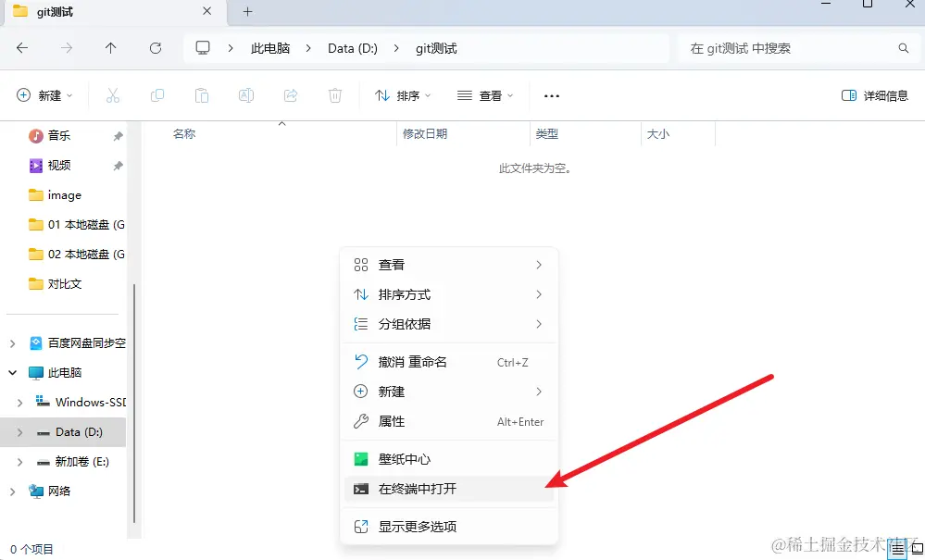Open 查看 submenu in context menu
Viewport: 925px width, 560px height.
tap(448, 265)
